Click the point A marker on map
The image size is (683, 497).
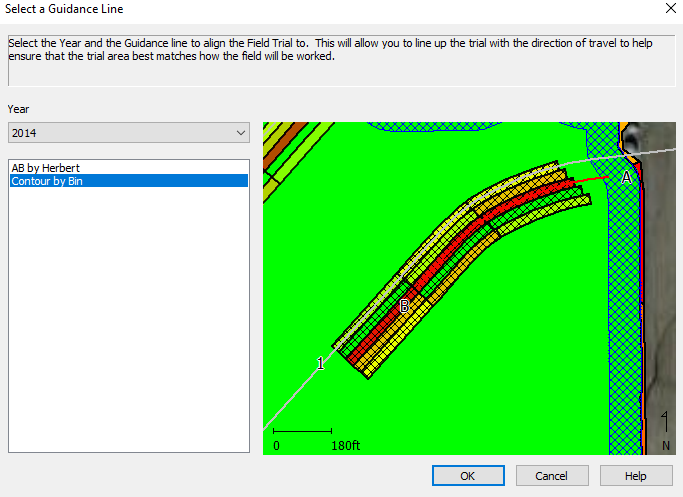click(626, 177)
